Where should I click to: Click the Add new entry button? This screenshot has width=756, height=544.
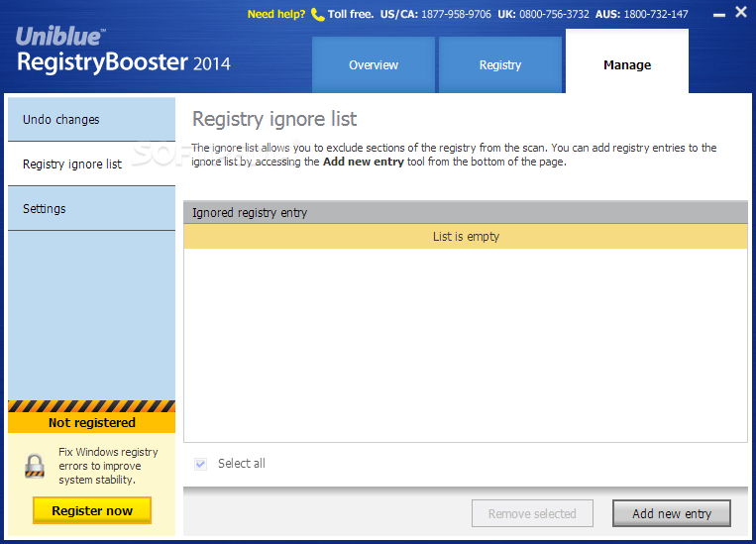pyautogui.click(x=672, y=513)
